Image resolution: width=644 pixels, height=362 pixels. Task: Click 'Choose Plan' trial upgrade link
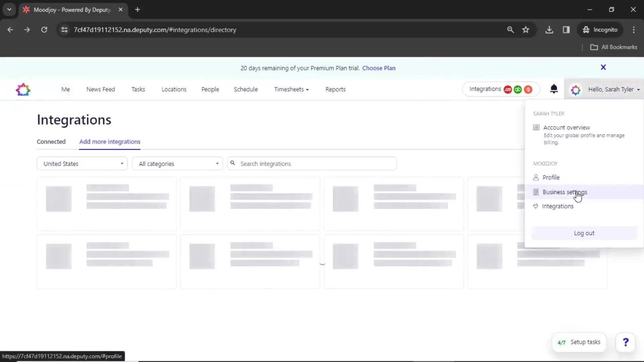tap(378, 68)
